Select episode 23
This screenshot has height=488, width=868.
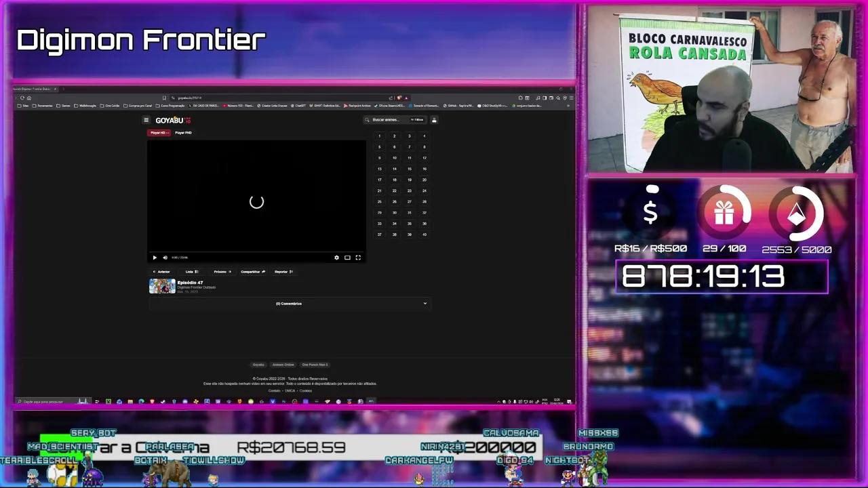409,190
